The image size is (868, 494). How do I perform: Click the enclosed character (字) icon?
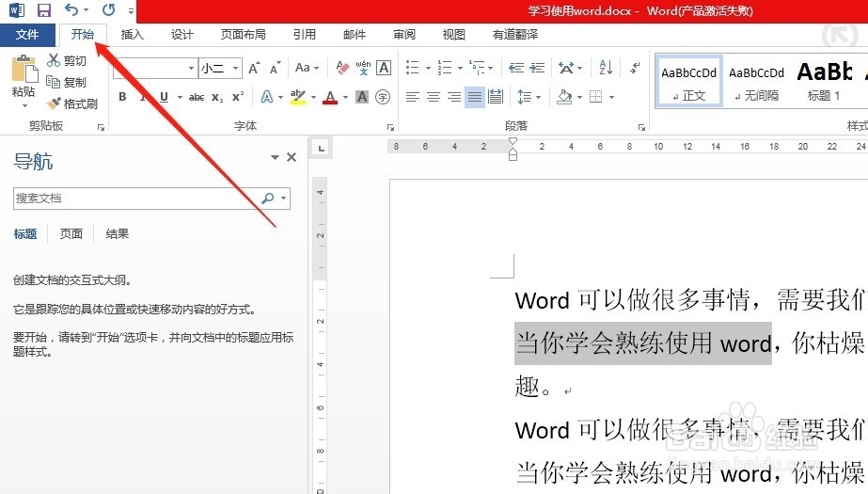tap(383, 97)
